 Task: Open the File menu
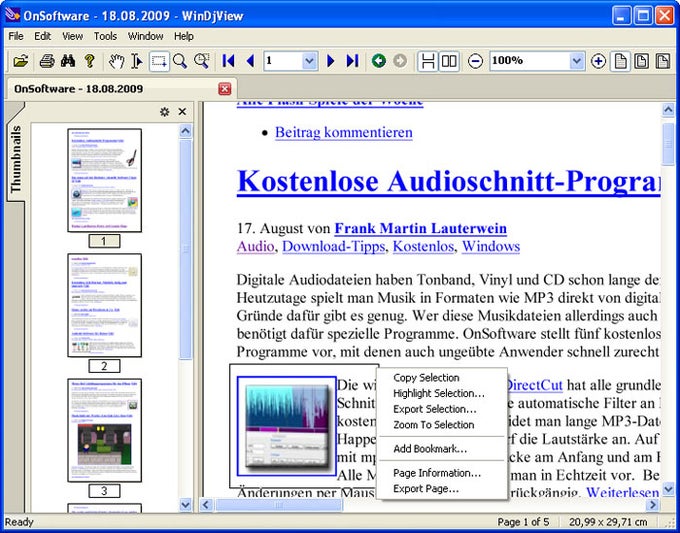tap(16, 36)
